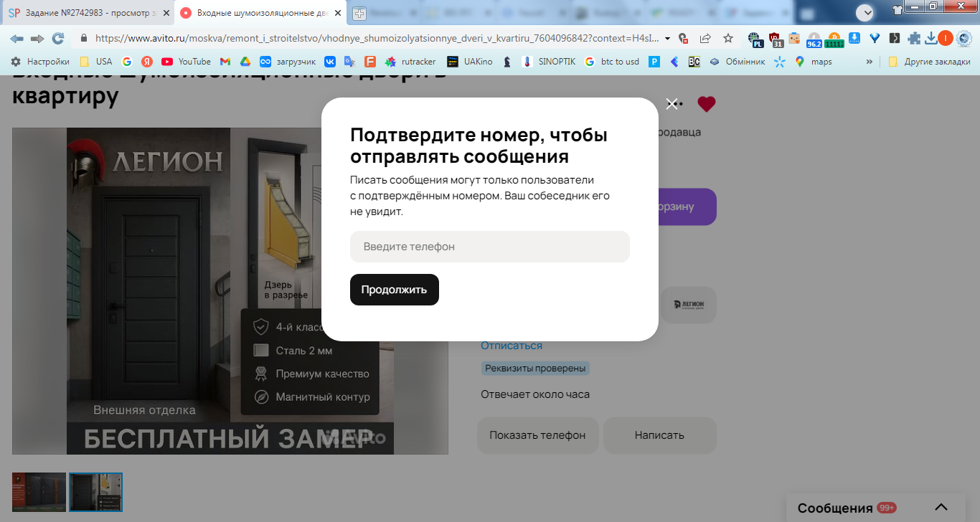Open the 'загрузчик' bookmark
Viewport: 980px width, 522px height.
point(288,62)
